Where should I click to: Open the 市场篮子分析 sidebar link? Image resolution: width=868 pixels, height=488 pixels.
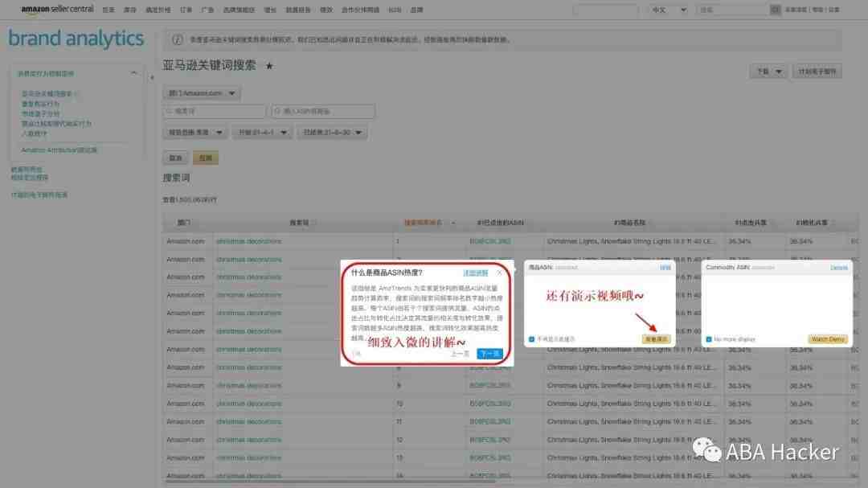coord(40,113)
